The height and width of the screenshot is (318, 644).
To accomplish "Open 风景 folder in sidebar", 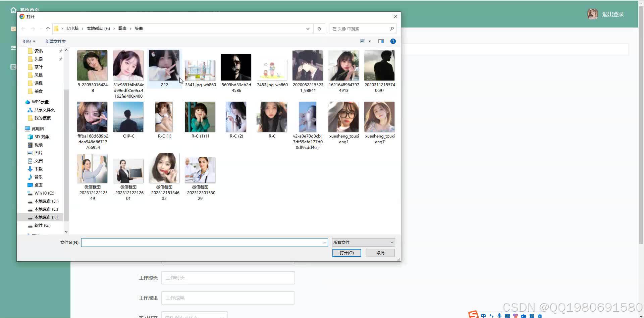I will [x=39, y=75].
